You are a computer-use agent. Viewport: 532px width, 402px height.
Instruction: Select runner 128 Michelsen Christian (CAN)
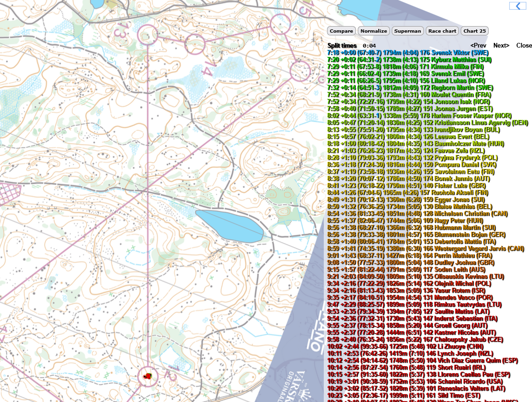tap(417, 214)
